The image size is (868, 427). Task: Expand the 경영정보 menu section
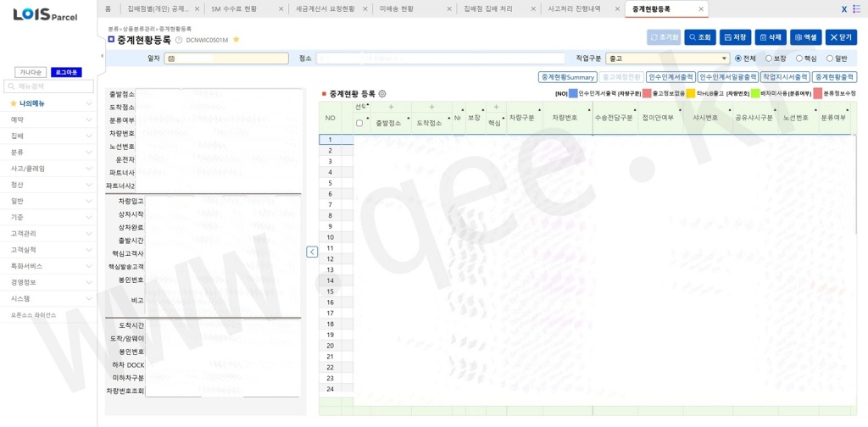point(48,282)
